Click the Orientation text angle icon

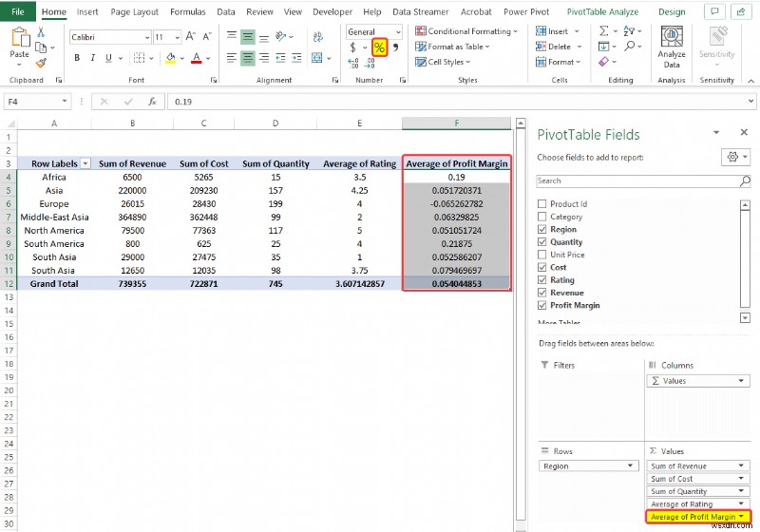click(x=280, y=36)
